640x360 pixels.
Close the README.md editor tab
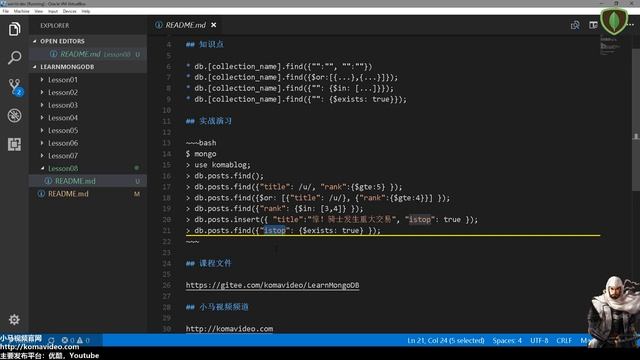(213, 25)
